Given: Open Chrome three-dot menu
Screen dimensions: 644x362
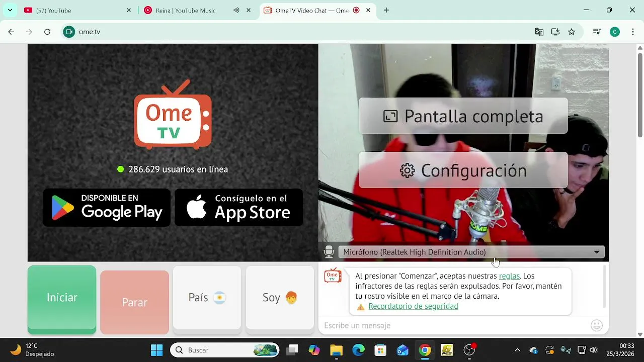Looking at the screenshot, I should coord(632,32).
